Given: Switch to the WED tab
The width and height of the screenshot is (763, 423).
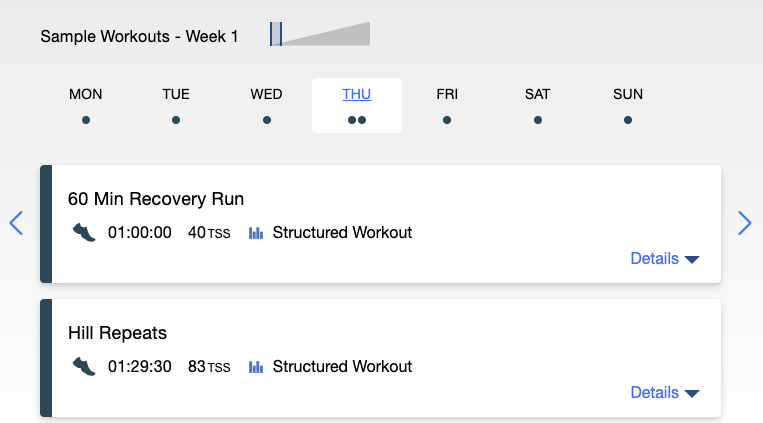Looking at the screenshot, I should click(x=266, y=95).
